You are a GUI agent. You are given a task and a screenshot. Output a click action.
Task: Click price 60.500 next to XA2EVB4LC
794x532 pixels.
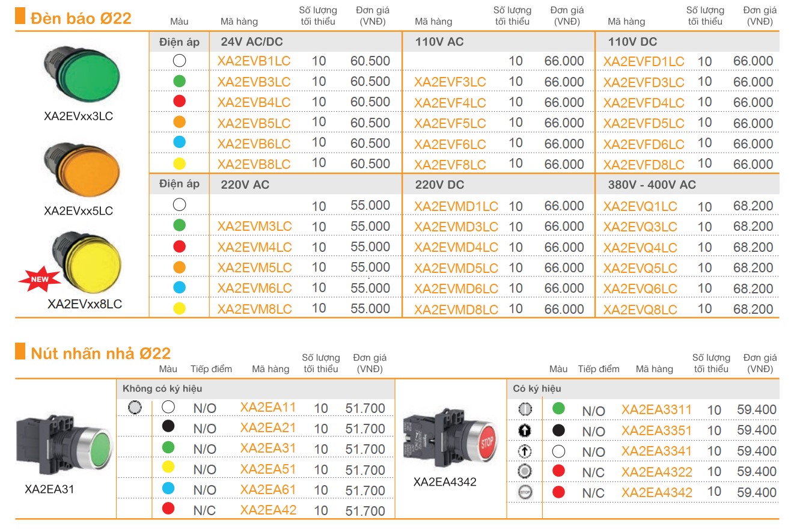370,102
